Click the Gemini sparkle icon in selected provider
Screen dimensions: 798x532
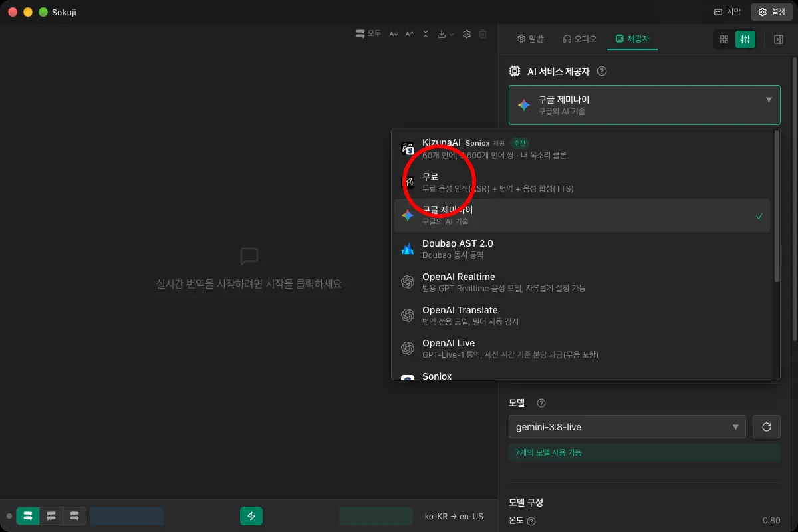tap(524, 105)
